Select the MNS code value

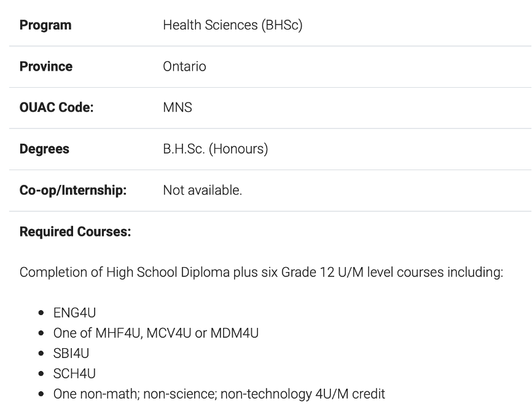178,107
